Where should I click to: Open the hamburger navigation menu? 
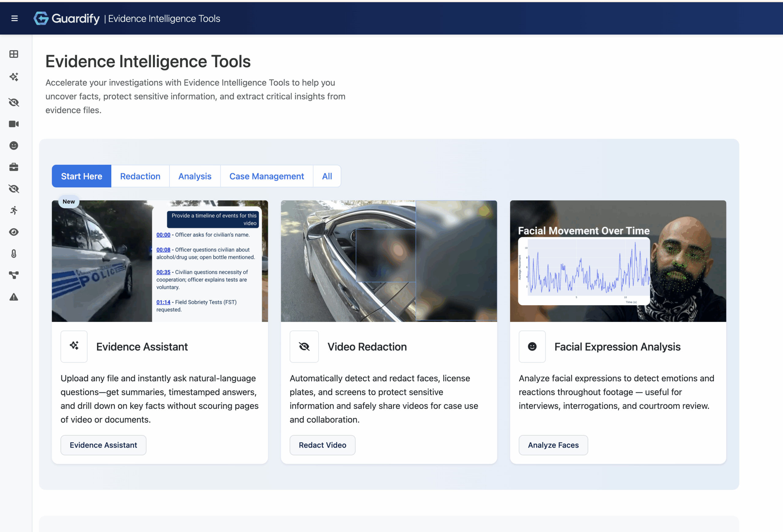coord(14,19)
